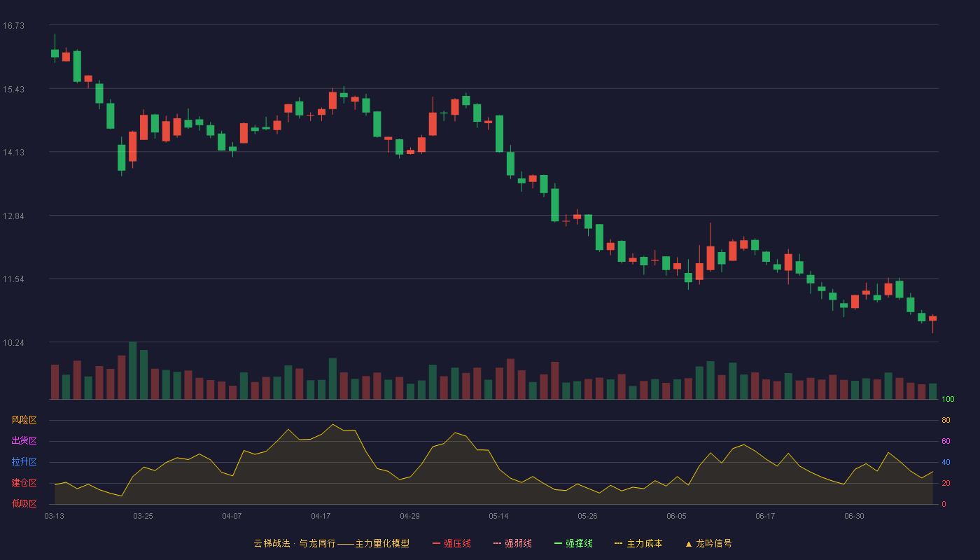Screen dimensions: 980x560
Task: Click the 03-25 date label
Action: point(143,516)
